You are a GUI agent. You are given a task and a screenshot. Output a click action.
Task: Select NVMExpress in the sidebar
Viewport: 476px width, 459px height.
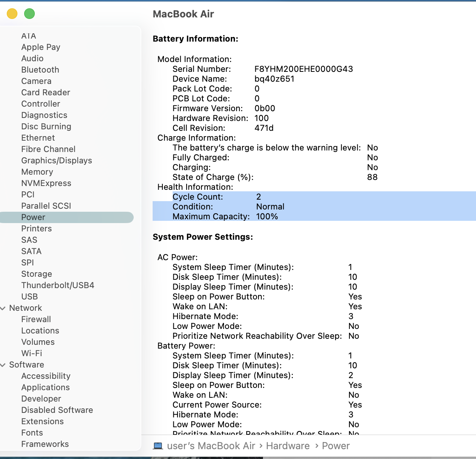coord(46,183)
